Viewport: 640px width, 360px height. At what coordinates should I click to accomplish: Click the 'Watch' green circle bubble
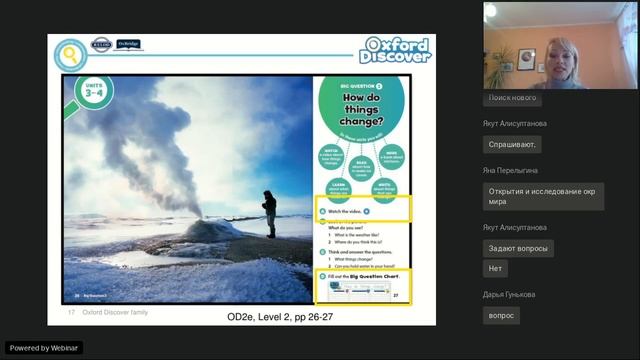click(x=331, y=157)
